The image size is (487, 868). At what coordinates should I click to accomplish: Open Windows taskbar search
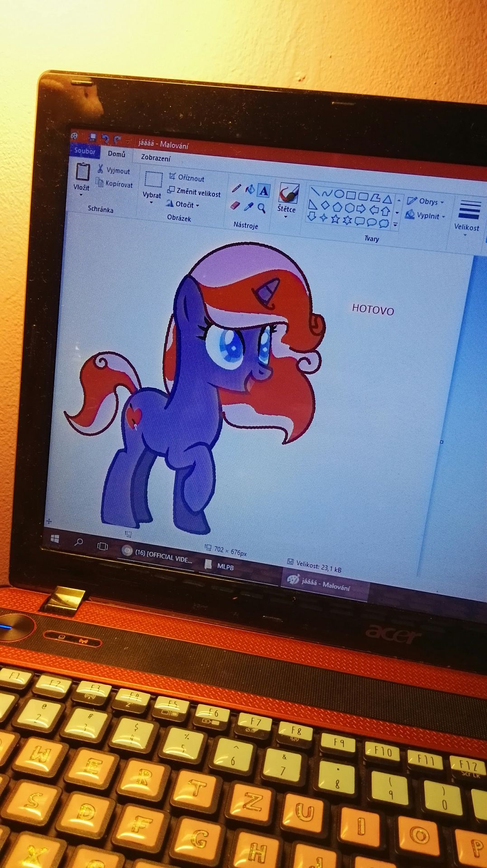click(79, 542)
